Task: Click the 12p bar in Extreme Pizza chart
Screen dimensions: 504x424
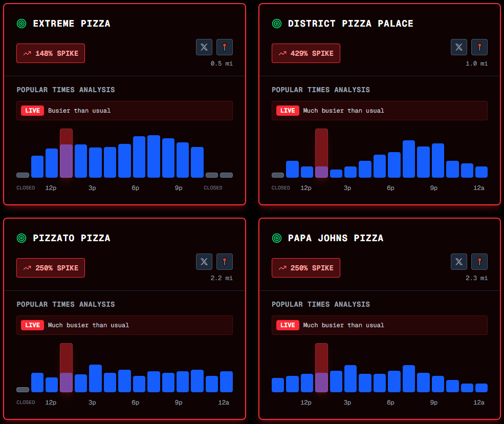Action: [x=52, y=163]
